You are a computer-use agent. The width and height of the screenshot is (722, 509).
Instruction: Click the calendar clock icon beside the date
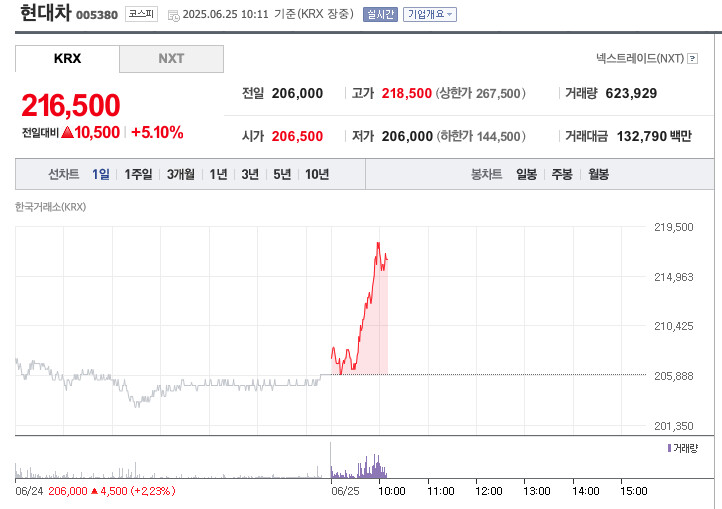[x=174, y=16]
